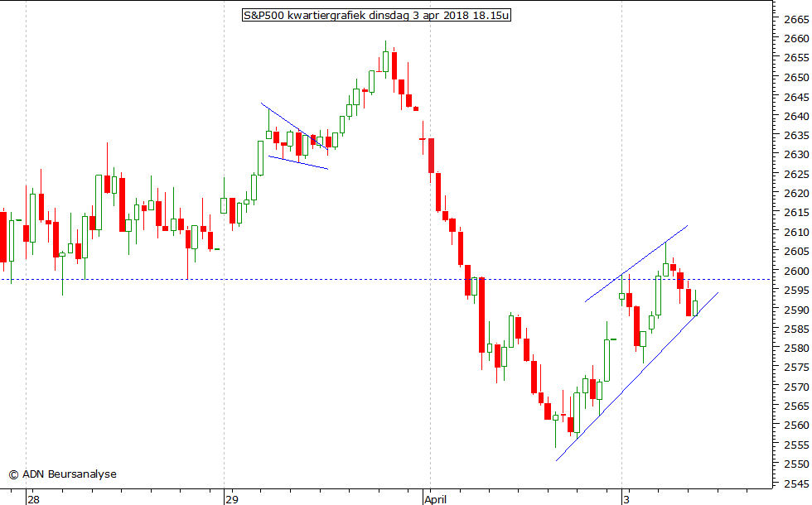This screenshot has height=505, width=812.
Task: Click the price label 2620
Action: click(x=796, y=194)
